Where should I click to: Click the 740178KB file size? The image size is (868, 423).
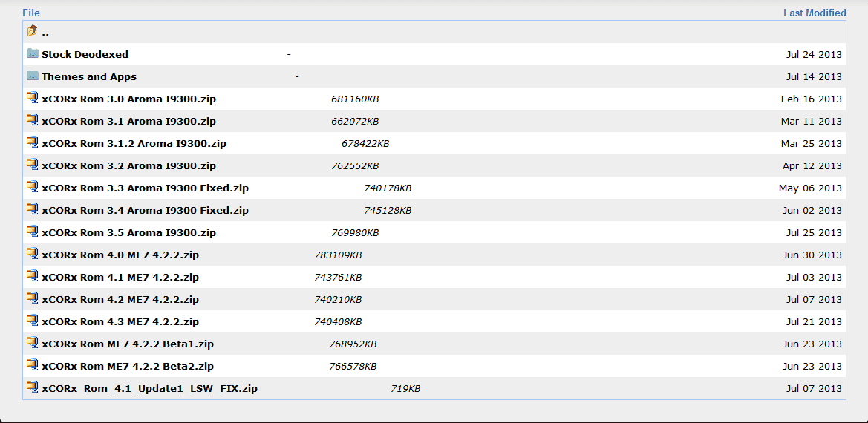tap(388, 188)
